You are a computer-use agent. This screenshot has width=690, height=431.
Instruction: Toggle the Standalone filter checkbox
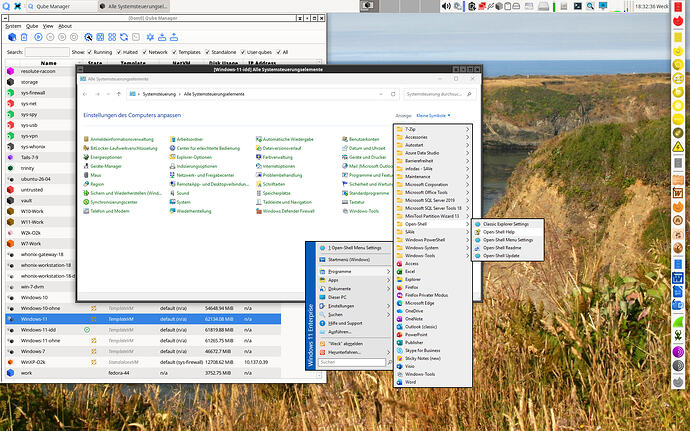pyautogui.click(x=207, y=52)
